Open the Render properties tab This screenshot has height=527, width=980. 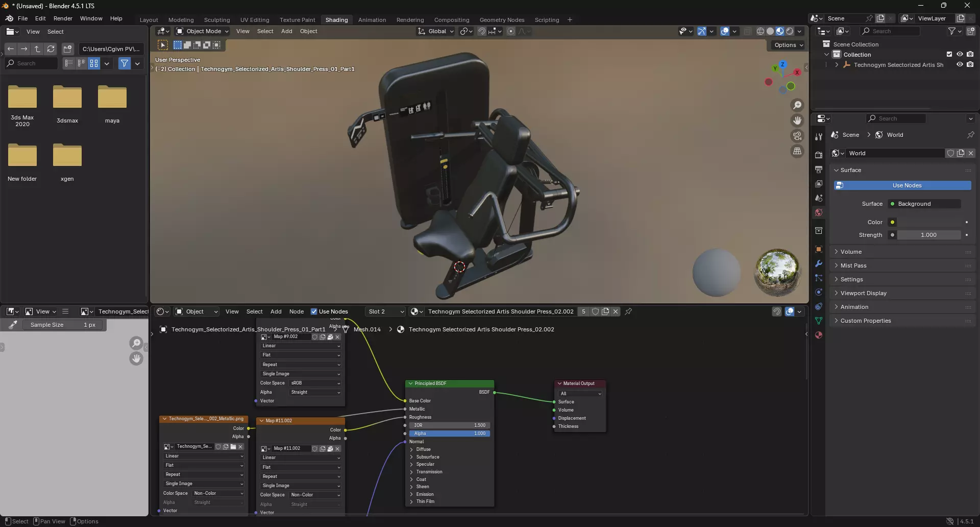coord(819,155)
